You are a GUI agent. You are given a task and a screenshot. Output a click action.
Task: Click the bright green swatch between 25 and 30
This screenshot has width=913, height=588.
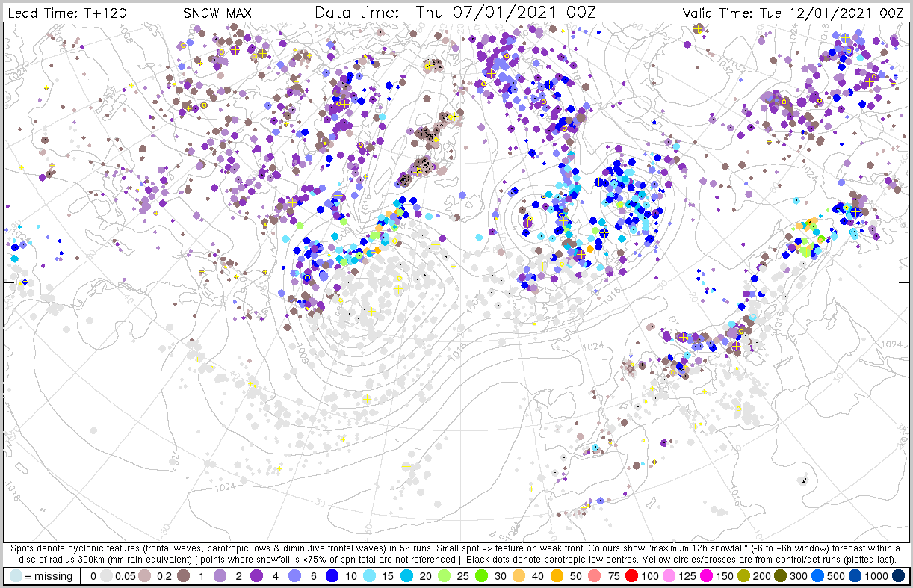click(481, 576)
